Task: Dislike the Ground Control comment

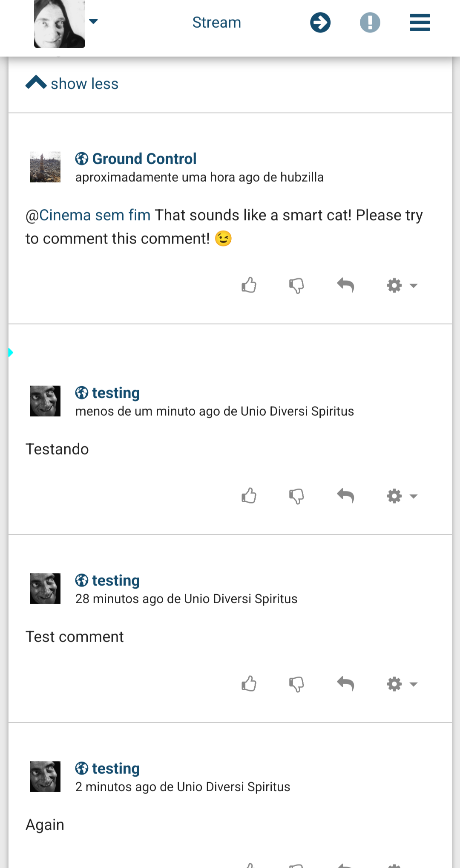Action: pos(296,285)
